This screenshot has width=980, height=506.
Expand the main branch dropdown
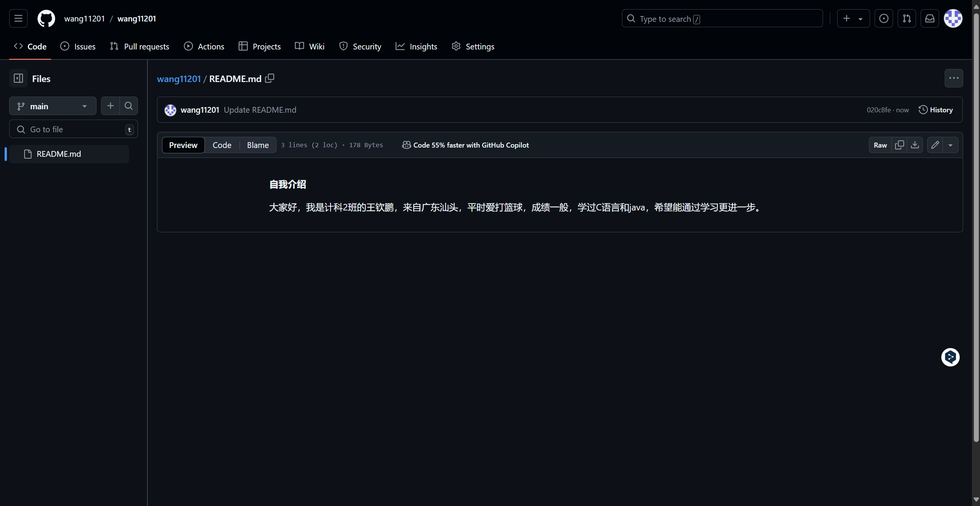point(53,106)
